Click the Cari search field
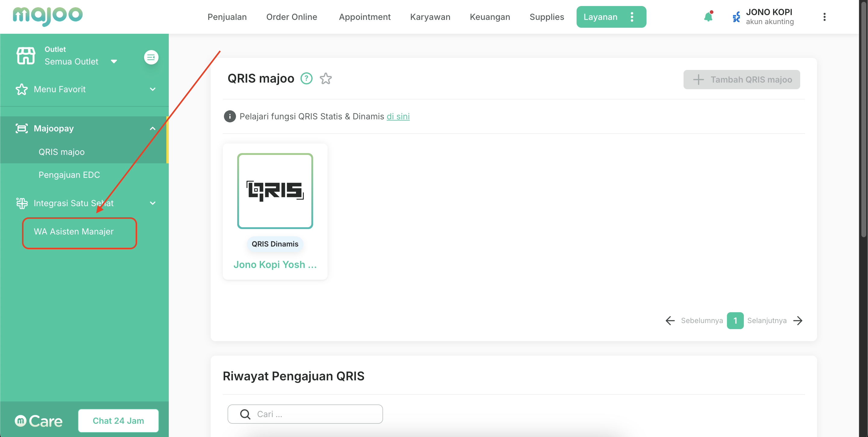This screenshot has width=868, height=437. [305, 414]
